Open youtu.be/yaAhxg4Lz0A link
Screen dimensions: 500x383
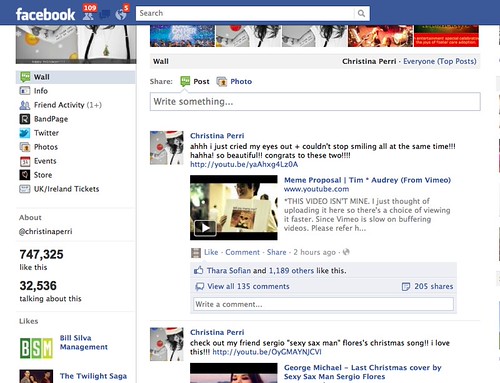coord(244,164)
